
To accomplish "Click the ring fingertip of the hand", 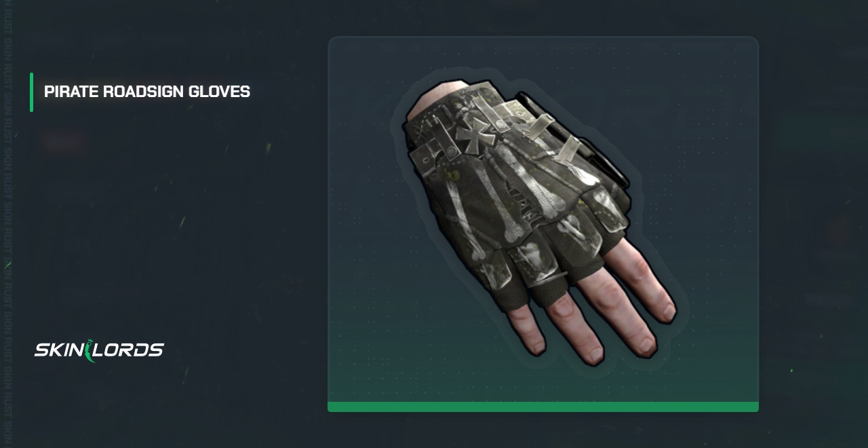I will tap(592, 354).
